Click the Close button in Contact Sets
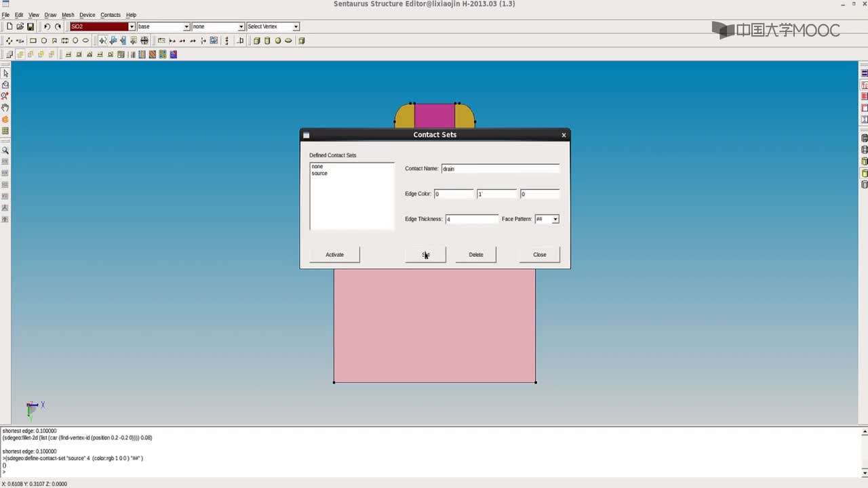 tap(540, 254)
